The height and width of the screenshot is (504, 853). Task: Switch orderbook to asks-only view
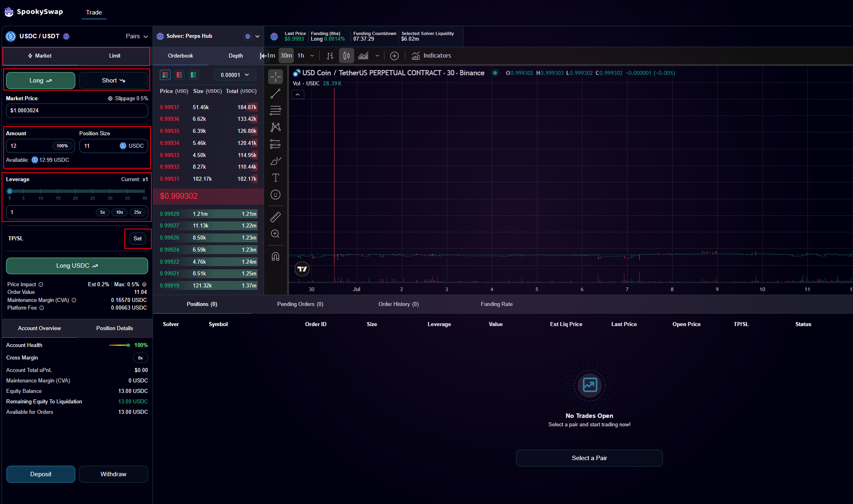(x=179, y=75)
